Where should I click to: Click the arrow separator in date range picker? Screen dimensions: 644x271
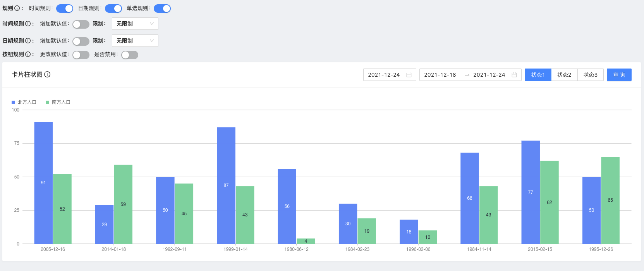tap(467, 75)
